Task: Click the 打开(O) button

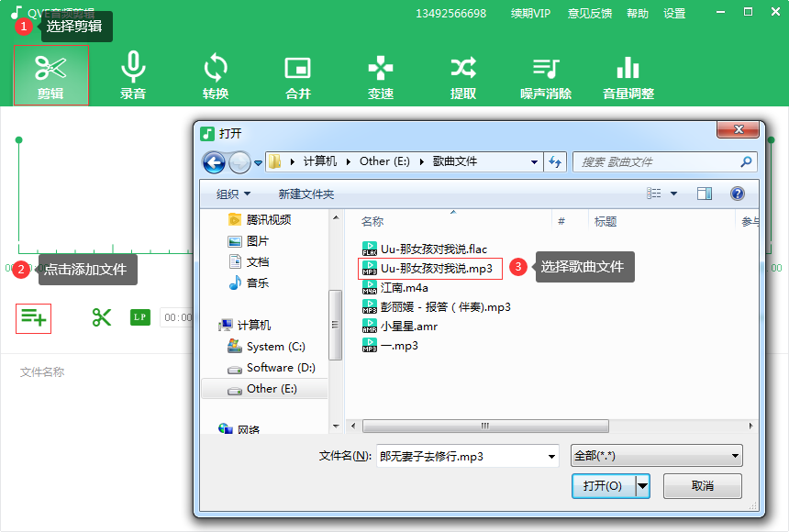Action: pos(604,486)
